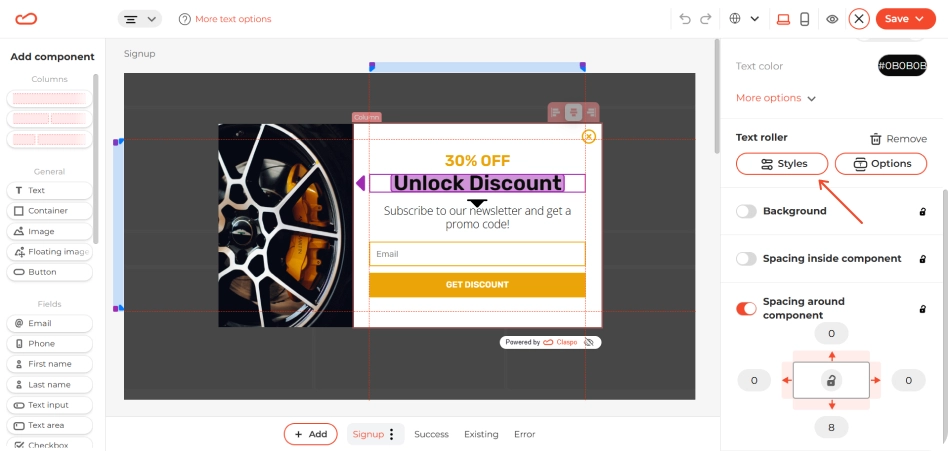Turn on Spacing inside component toggle
The width and height of the screenshot is (948, 451).
pos(746,259)
